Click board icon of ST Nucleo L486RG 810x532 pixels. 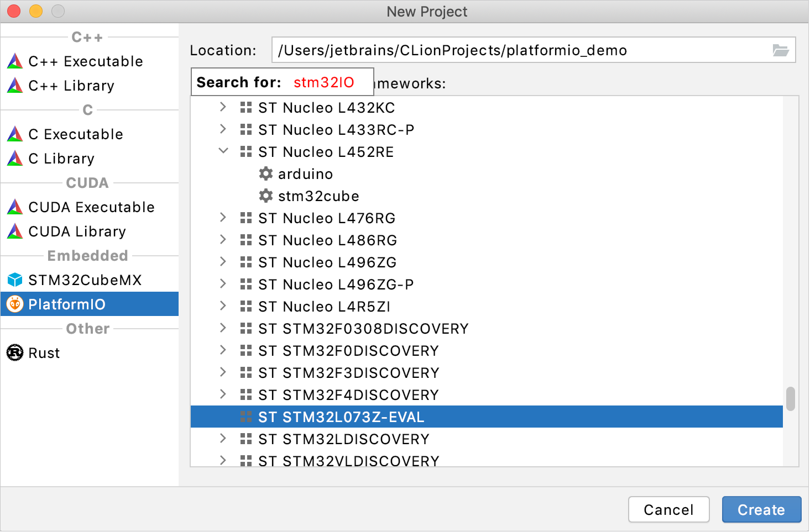246,240
